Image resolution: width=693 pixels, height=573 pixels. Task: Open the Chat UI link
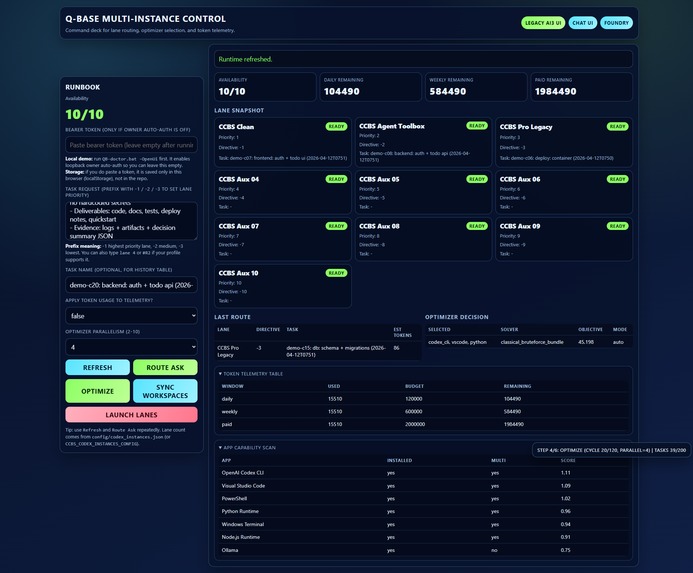[583, 23]
